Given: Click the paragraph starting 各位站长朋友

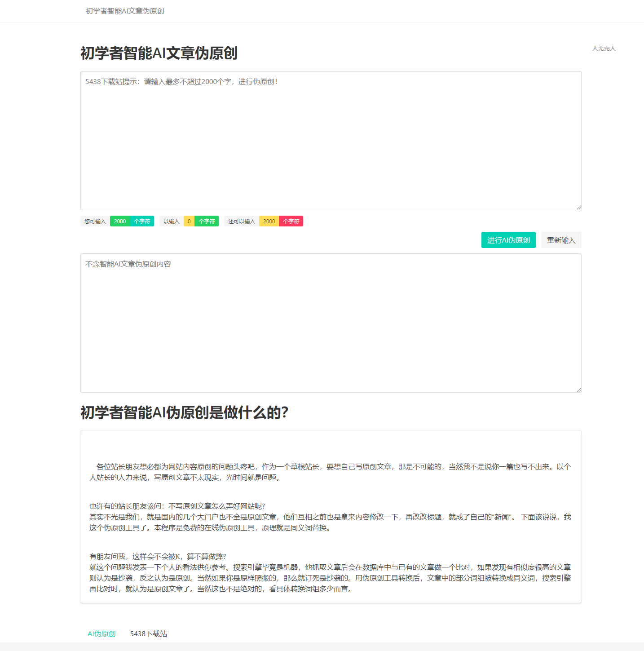Looking at the screenshot, I should coord(330,472).
